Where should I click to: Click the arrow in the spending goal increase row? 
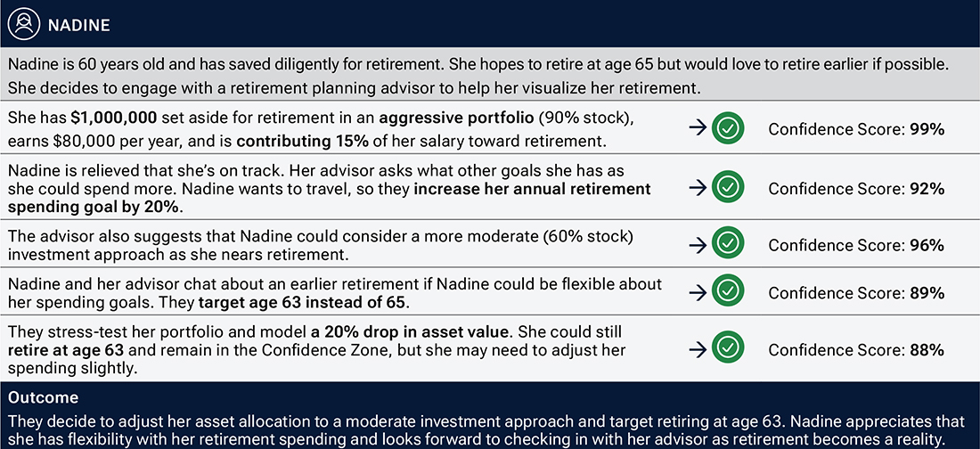tap(697, 189)
